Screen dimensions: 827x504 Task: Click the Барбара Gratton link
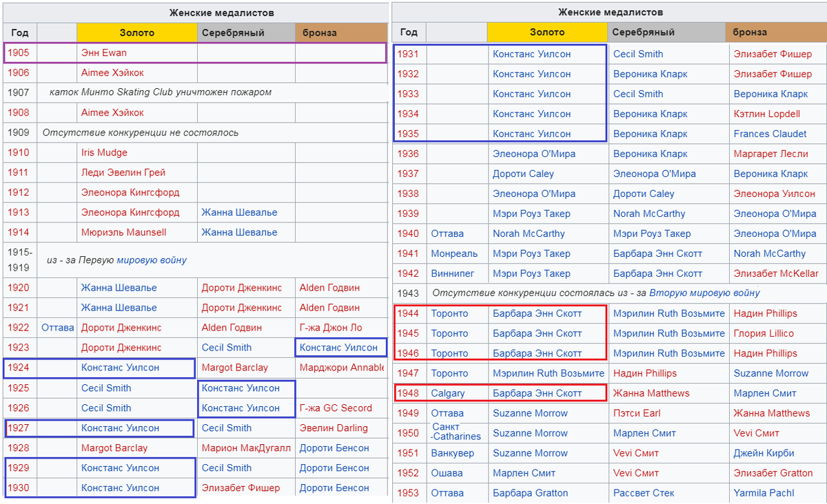tap(531, 493)
